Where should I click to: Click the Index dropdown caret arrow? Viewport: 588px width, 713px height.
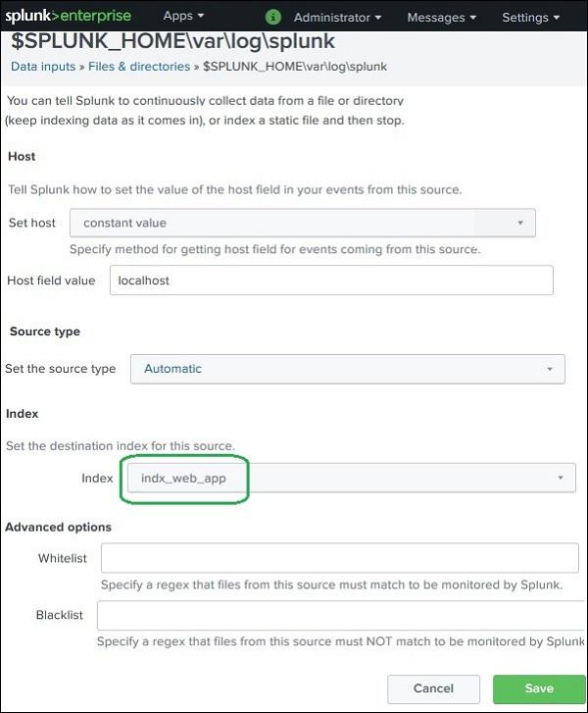coord(561,478)
